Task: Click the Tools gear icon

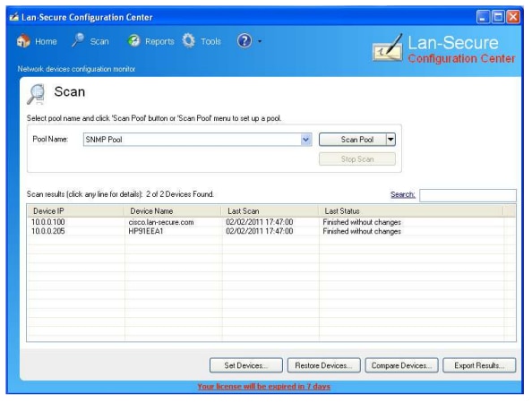Action: pos(188,40)
